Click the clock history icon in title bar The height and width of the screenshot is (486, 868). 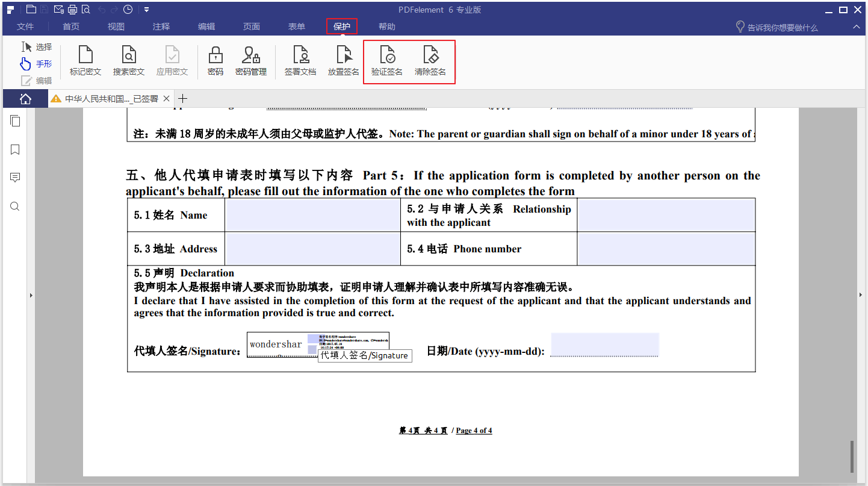(128, 9)
